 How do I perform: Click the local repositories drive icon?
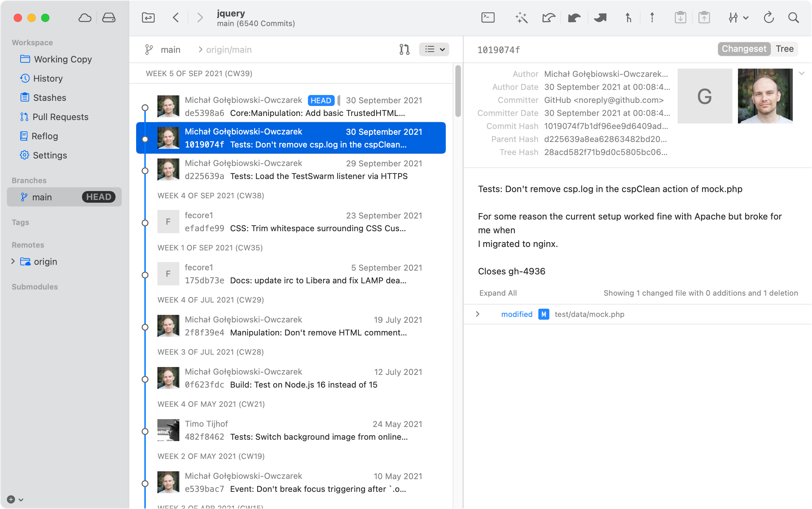click(109, 17)
